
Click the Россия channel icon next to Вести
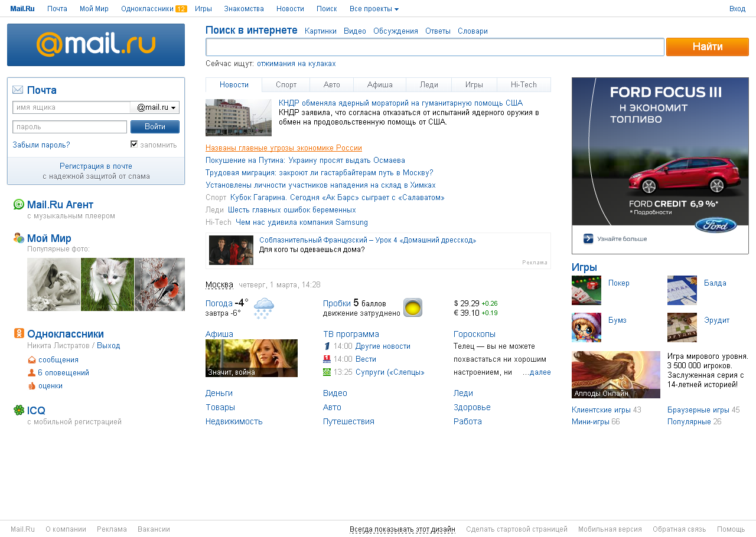click(327, 359)
